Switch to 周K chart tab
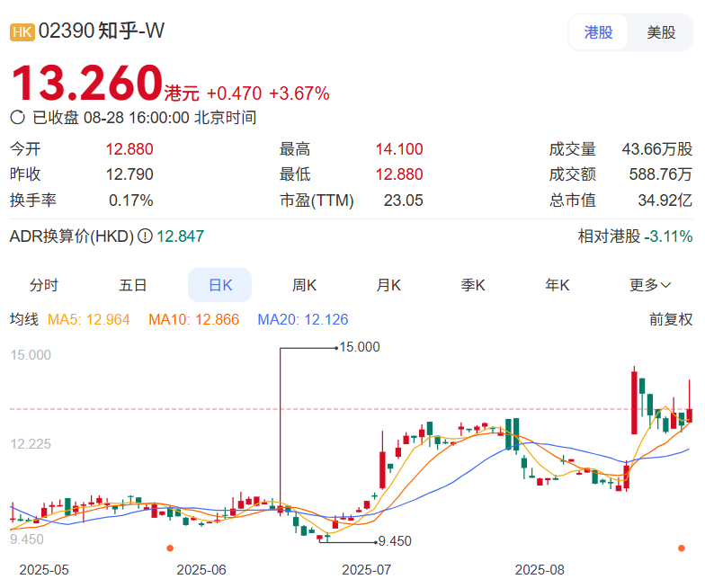 [304, 285]
